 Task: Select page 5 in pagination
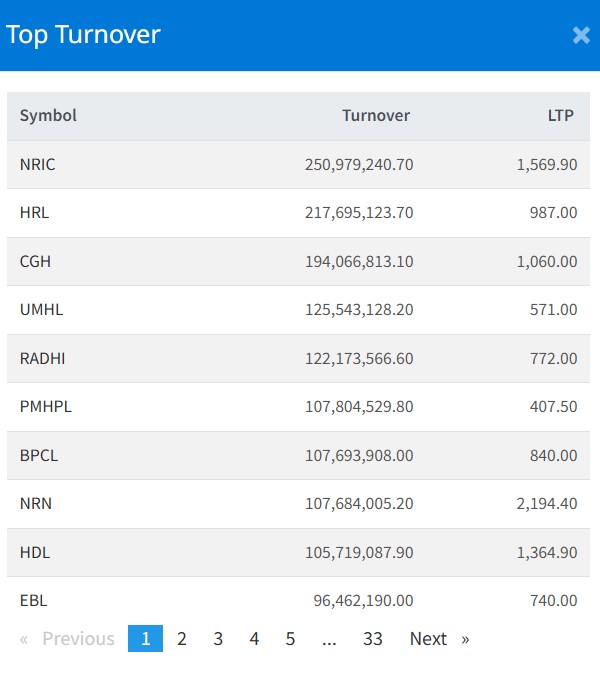pyautogui.click(x=290, y=638)
